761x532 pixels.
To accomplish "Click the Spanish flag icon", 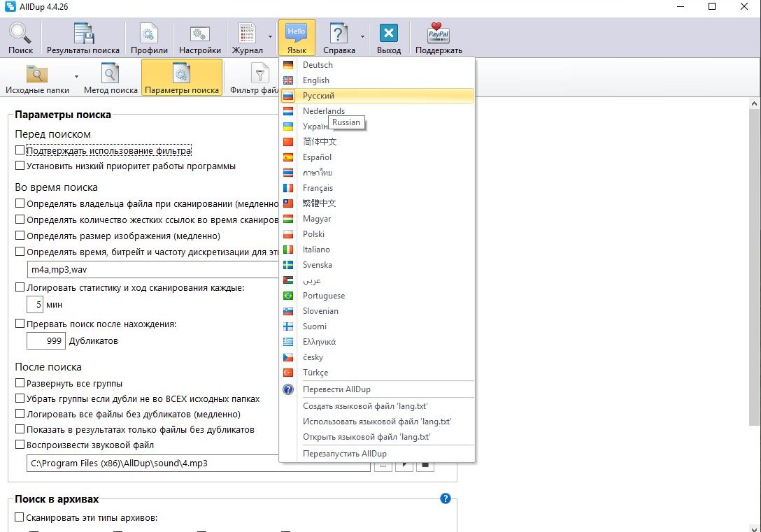I will tap(288, 157).
